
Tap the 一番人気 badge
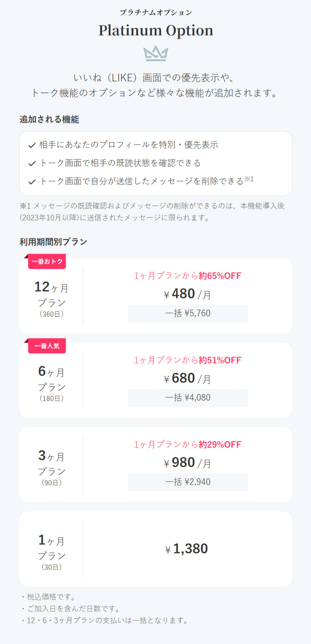pos(47,346)
